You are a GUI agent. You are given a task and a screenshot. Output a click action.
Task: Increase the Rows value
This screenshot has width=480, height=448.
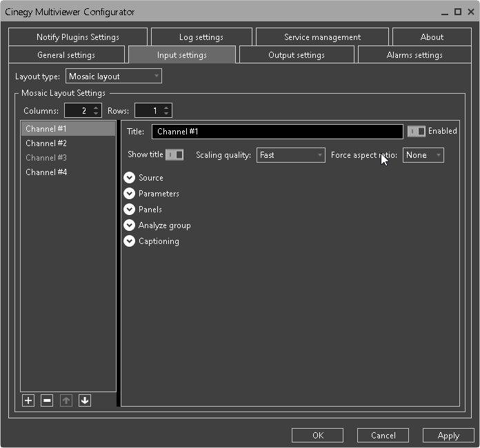point(166,108)
